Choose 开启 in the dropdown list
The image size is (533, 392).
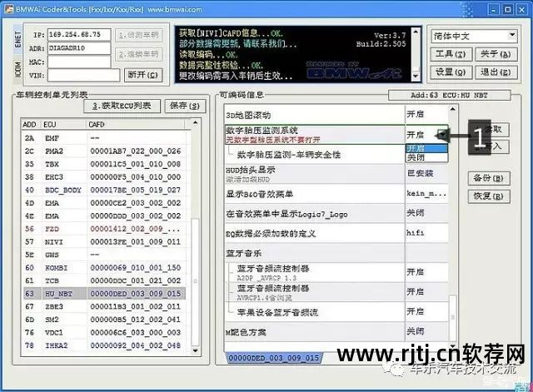tap(426, 148)
